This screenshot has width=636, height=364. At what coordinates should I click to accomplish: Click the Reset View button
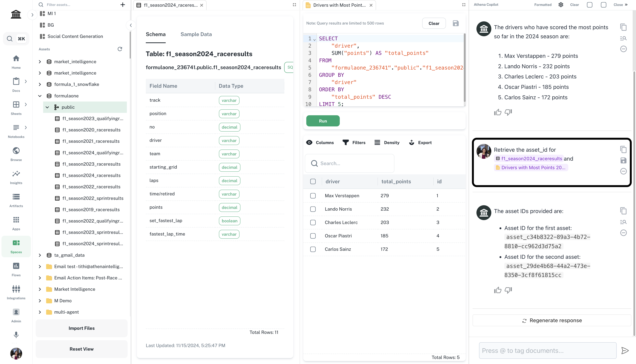point(81,349)
